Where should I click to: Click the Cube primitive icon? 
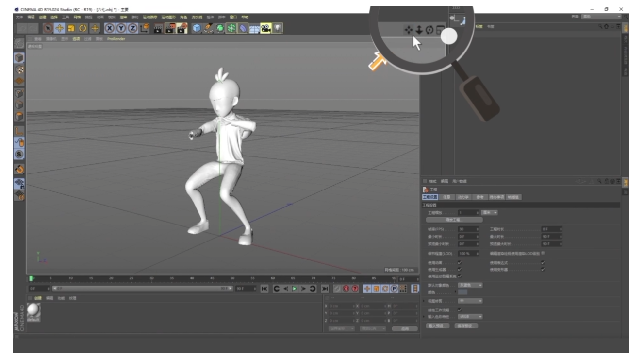click(197, 28)
